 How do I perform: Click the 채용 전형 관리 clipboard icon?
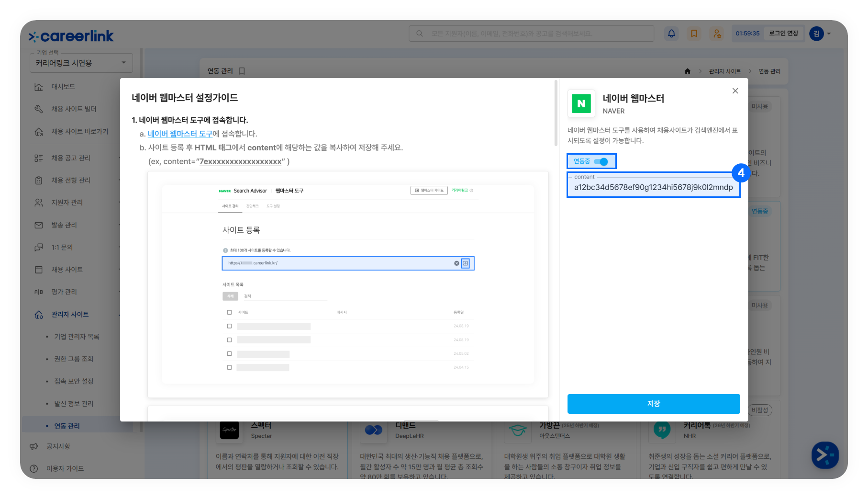tap(39, 180)
